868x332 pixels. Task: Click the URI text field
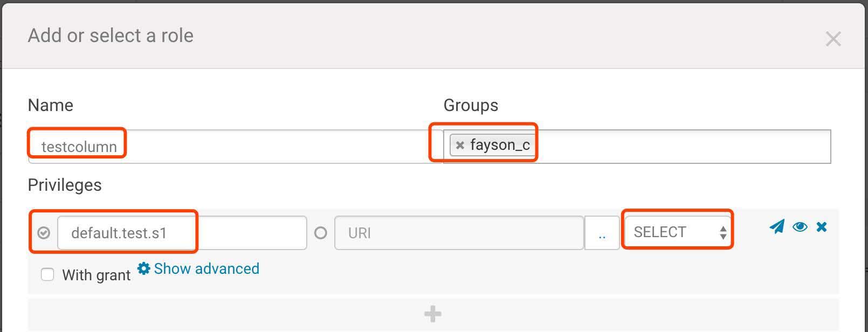tap(458, 233)
